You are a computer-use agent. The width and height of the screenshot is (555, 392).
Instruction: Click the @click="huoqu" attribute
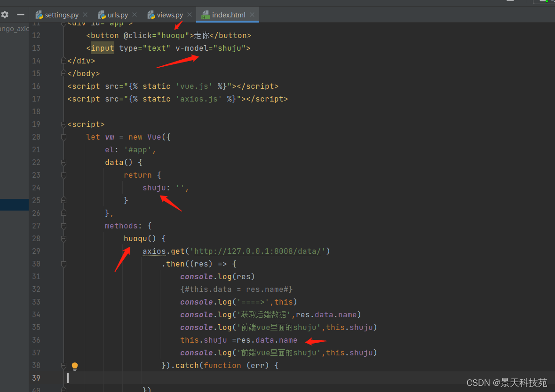coord(157,35)
